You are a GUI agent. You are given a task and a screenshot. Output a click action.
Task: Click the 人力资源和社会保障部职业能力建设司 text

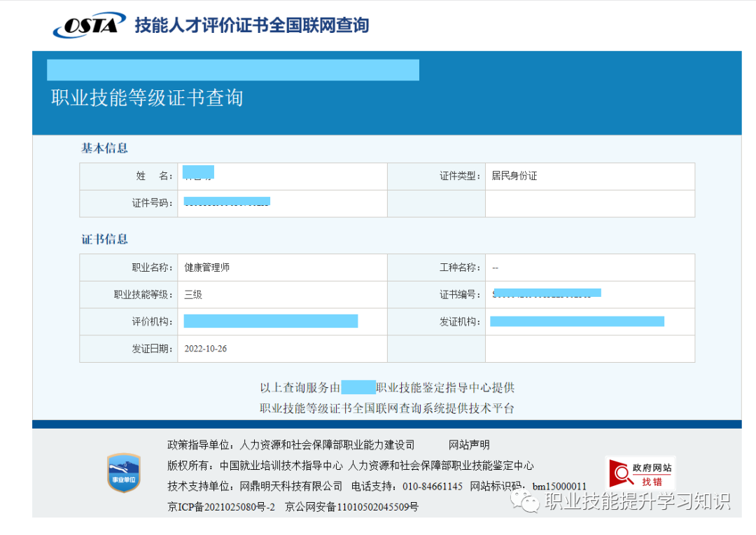coord(327,445)
